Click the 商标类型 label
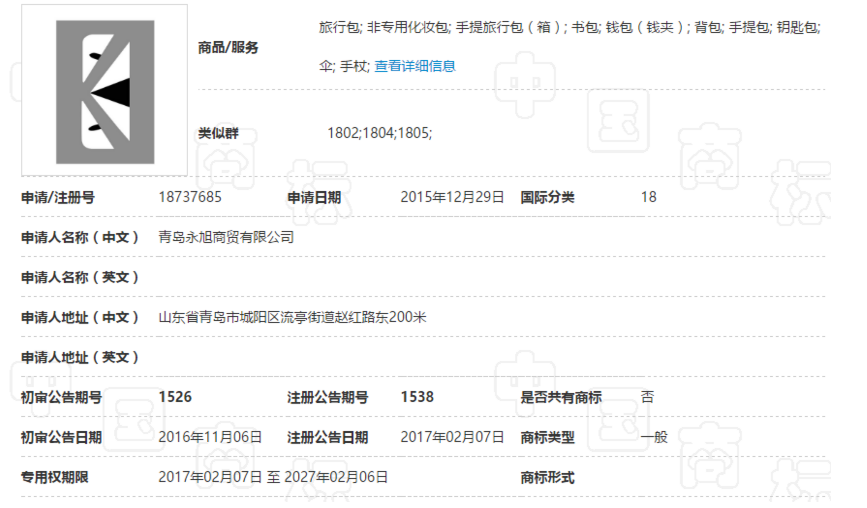 pyautogui.click(x=547, y=438)
